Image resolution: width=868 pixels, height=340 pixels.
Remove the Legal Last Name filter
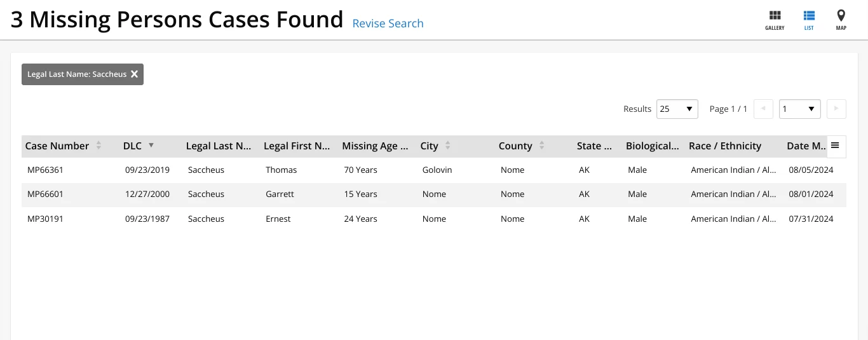click(x=134, y=74)
